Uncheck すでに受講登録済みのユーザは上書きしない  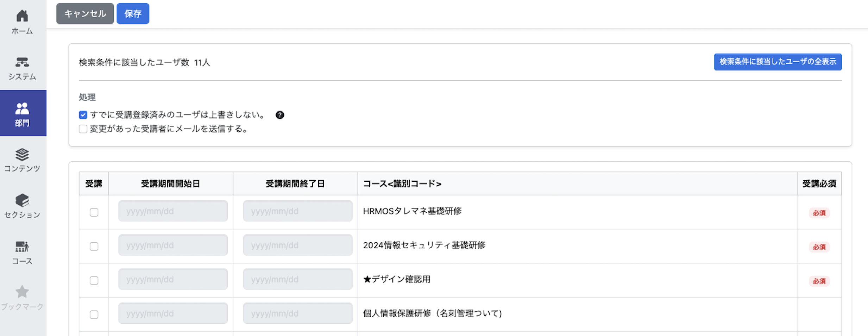coord(83,115)
